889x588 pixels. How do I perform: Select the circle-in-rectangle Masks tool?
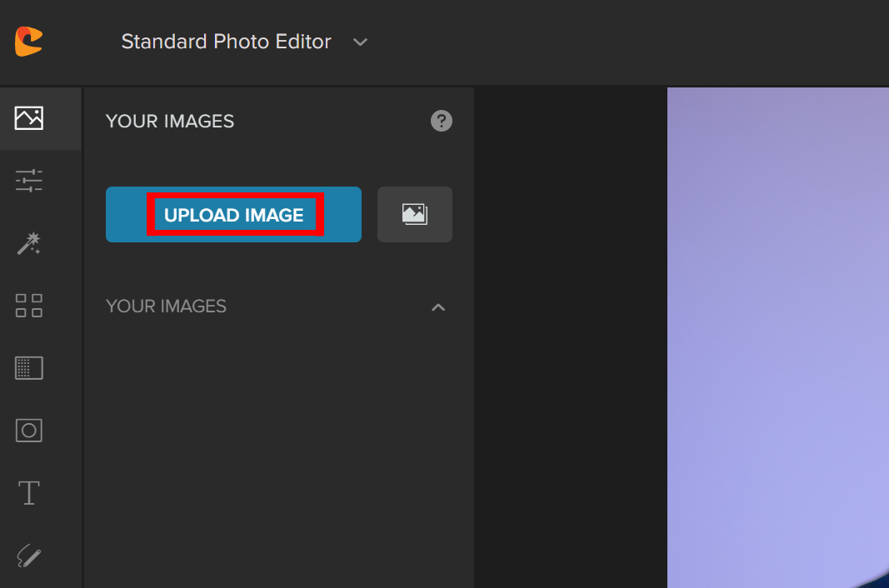click(29, 430)
